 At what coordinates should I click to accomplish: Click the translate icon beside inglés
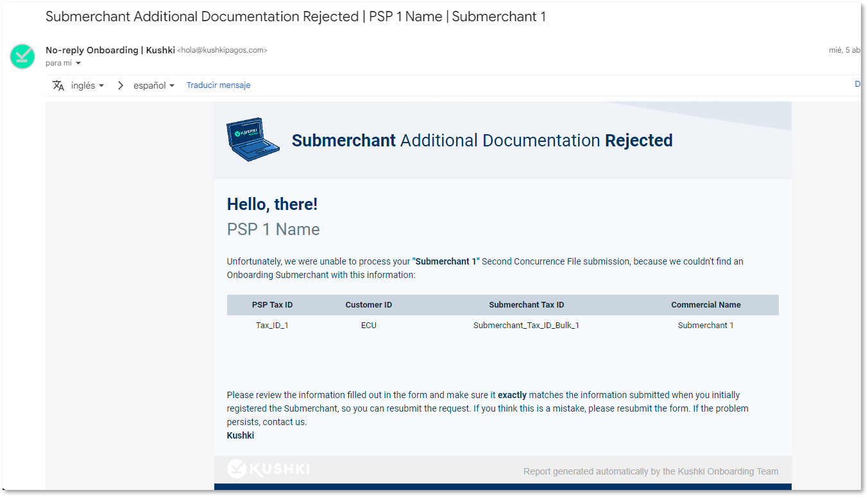pos(58,85)
